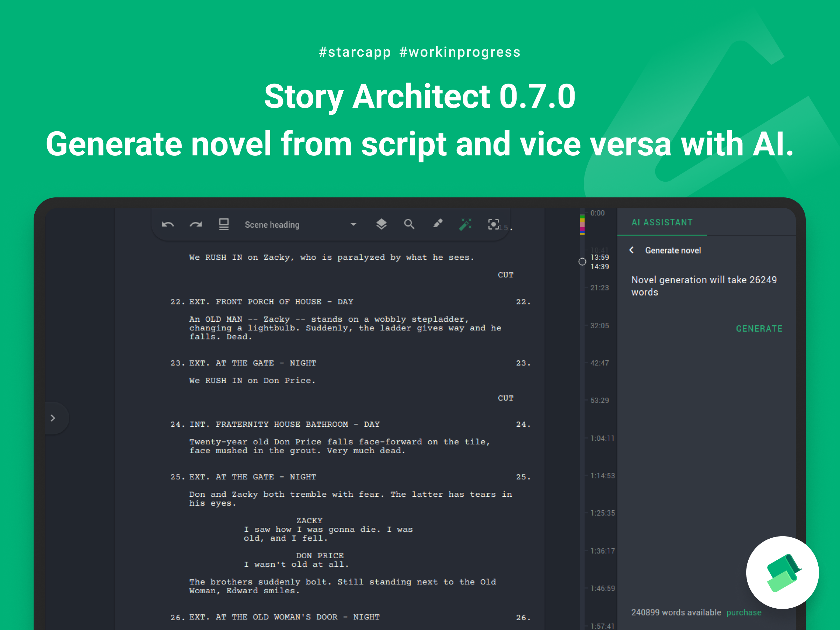This screenshot has height=630, width=840.
Task: Open the purchase words link
Action: tap(743, 612)
